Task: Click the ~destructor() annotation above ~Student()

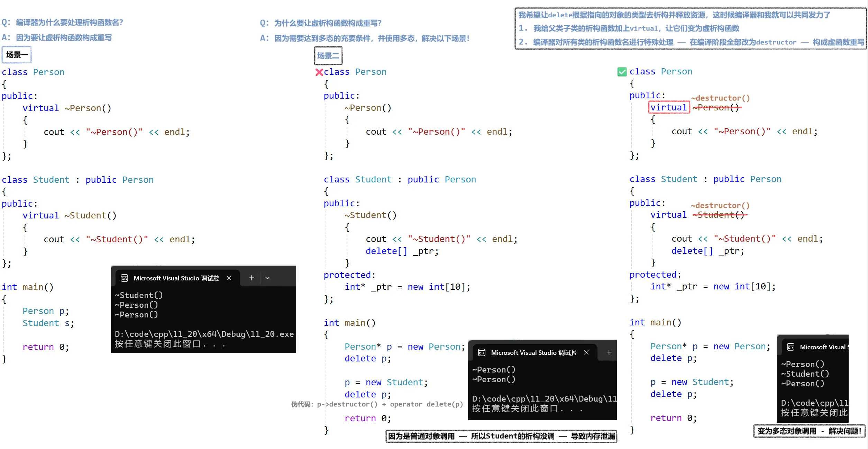Action: pos(720,205)
